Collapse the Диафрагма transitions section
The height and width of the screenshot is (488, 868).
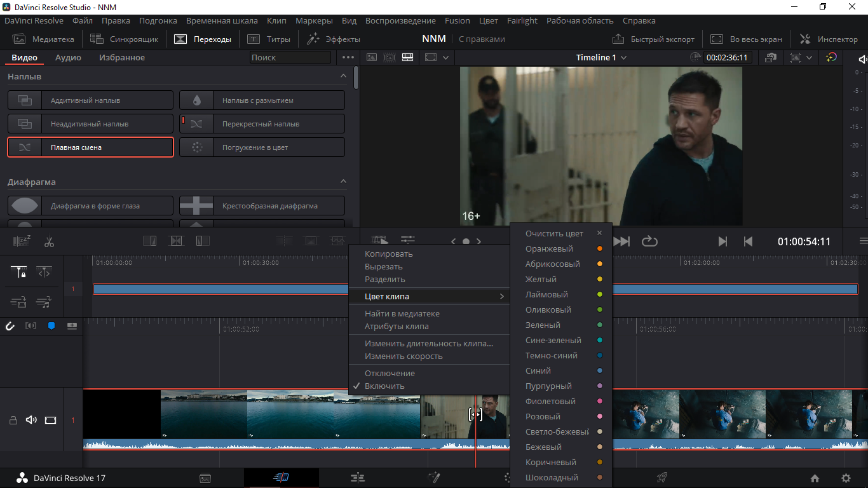click(344, 182)
